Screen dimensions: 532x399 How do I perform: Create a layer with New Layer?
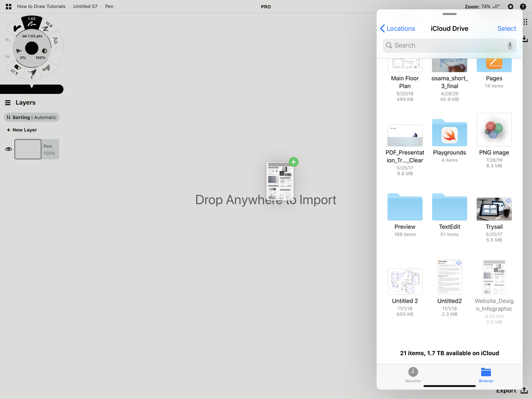[x=21, y=129]
